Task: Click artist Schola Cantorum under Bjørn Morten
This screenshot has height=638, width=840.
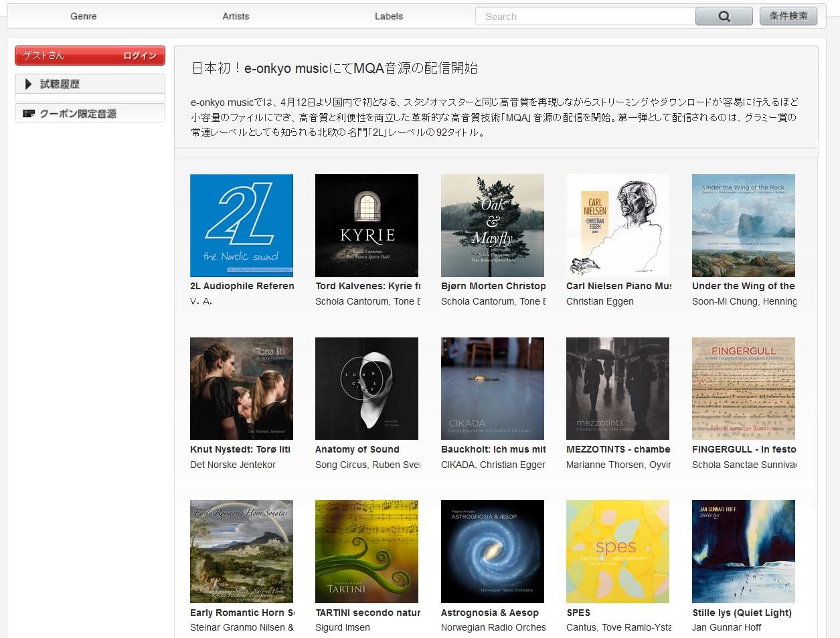Action: tap(493, 301)
